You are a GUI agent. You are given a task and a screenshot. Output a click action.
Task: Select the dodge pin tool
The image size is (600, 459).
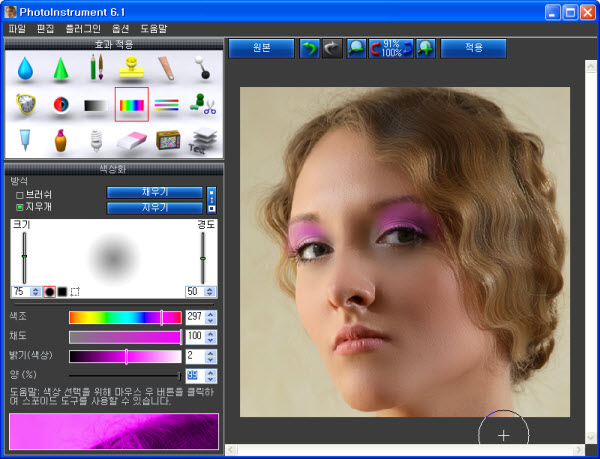point(202,68)
